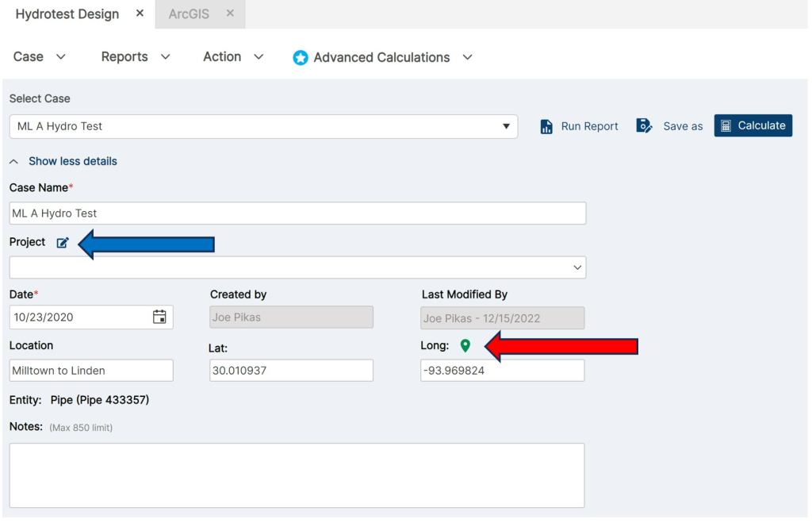Switch to the ArcGIS tab

click(200, 14)
